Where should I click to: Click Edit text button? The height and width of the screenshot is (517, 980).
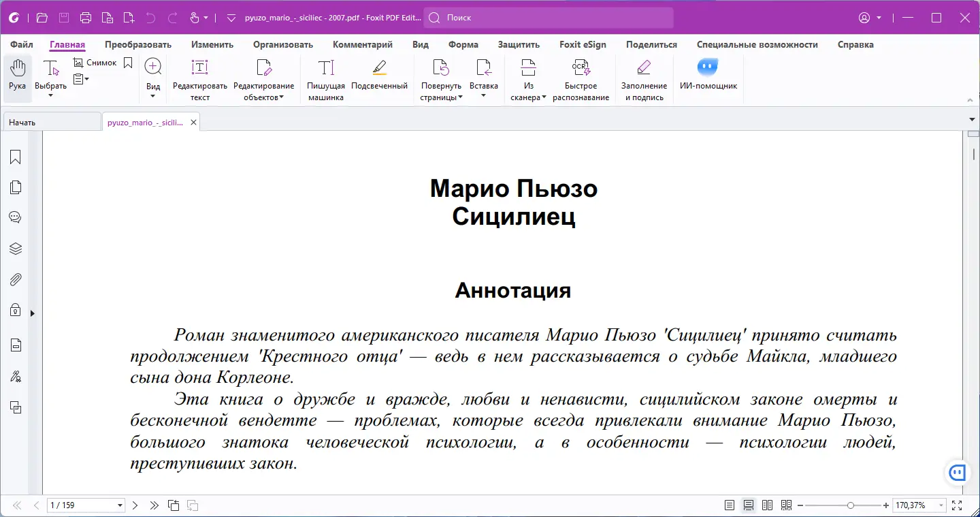(x=199, y=80)
